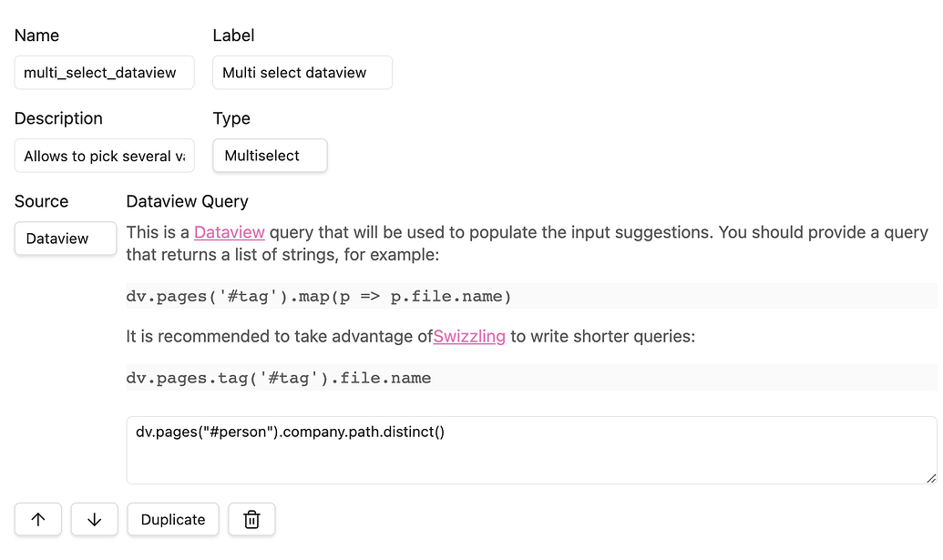Click the Name field containing multi_select_dataview
Viewport: 943px width, 560px height.
[x=104, y=72]
